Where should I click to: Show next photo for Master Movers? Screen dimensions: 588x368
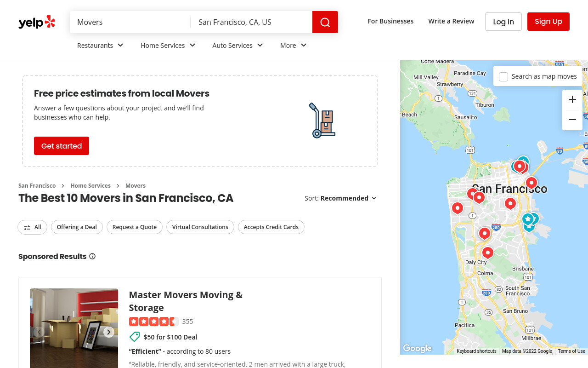(109, 332)
